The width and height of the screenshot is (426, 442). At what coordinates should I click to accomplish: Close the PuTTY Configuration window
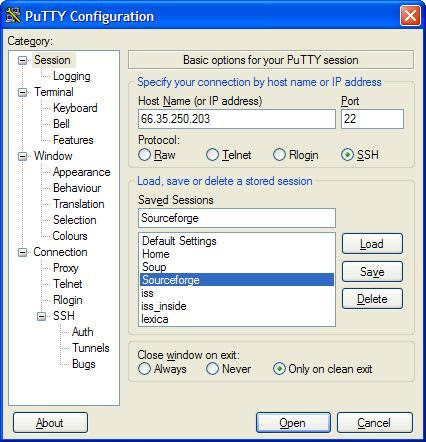[410, 16]
